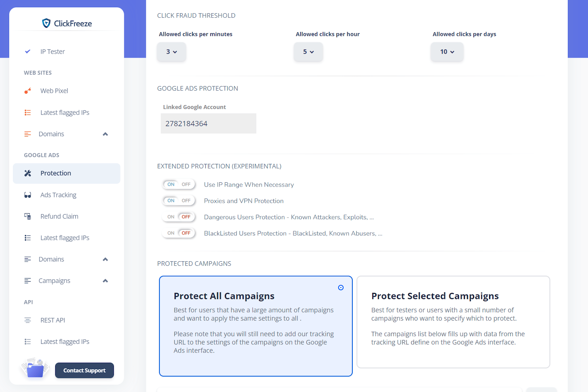Image resolution: width=588 pixels, height=392 pixels.
Task: Click the folder illustration beside Contact Support
Action: 35,368
